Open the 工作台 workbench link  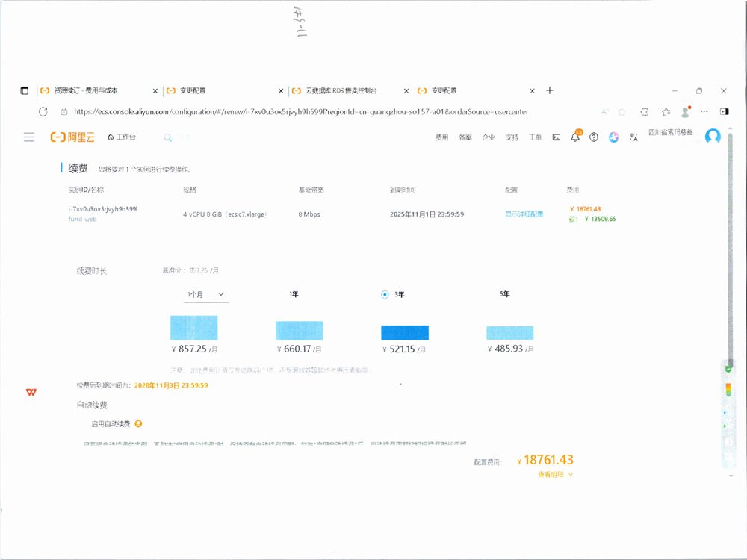pyautogui.click(x=122, y=137)
